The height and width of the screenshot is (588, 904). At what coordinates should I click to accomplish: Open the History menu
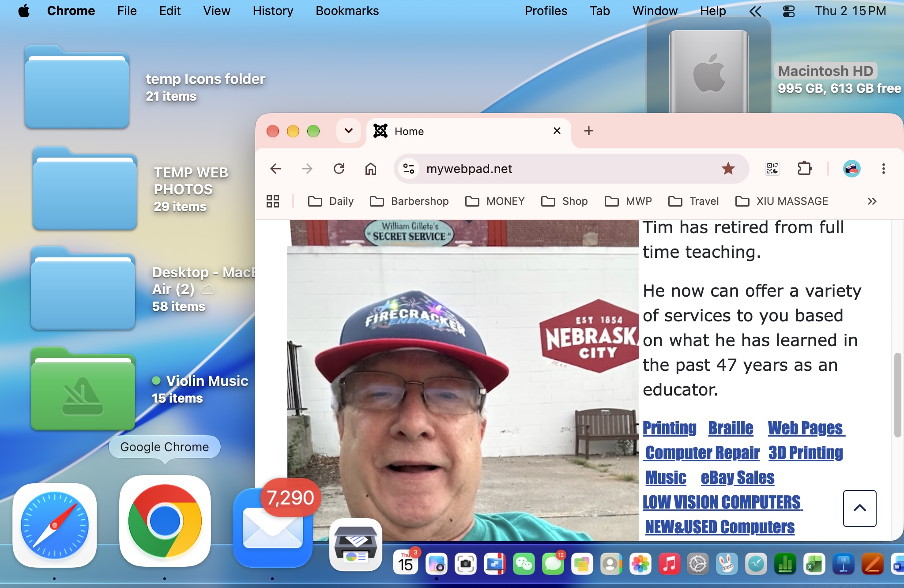273,11
